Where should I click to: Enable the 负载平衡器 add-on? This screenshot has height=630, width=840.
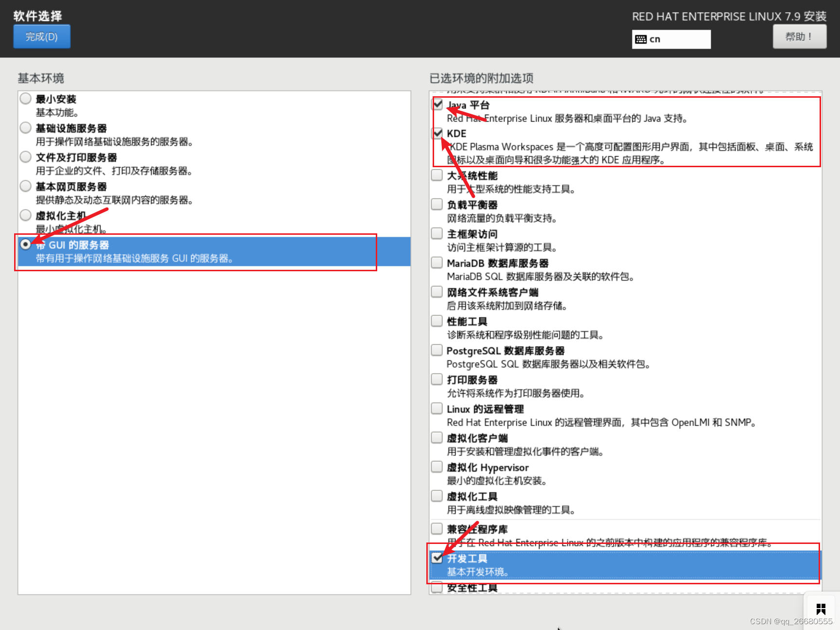[x=437, y=204]
